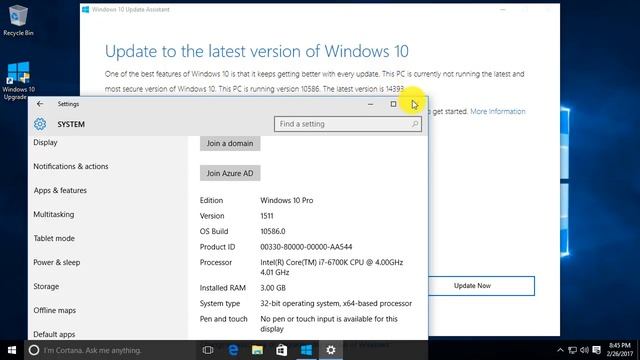640x360 pixels.
Task: Click the Windows 10 Pro edition value
Action: point(287,200)
